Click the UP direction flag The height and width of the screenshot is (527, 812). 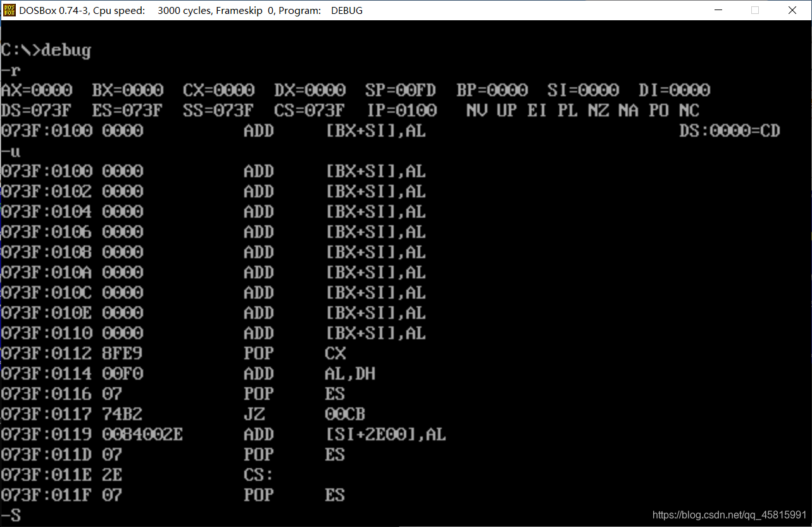[x=507, y=110]
